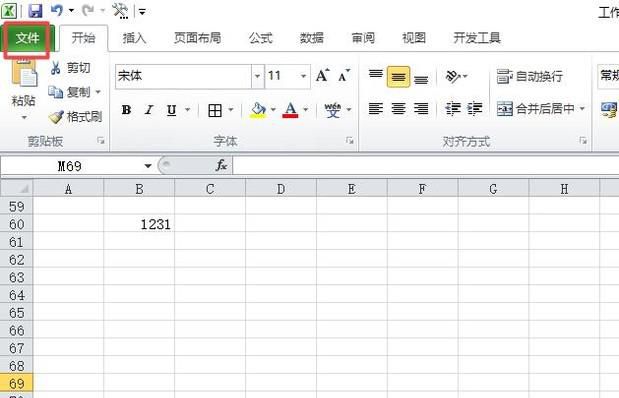Click the 宋体 font name box
This screenshot has width=619, height=398.
click(x=184, y=76)
